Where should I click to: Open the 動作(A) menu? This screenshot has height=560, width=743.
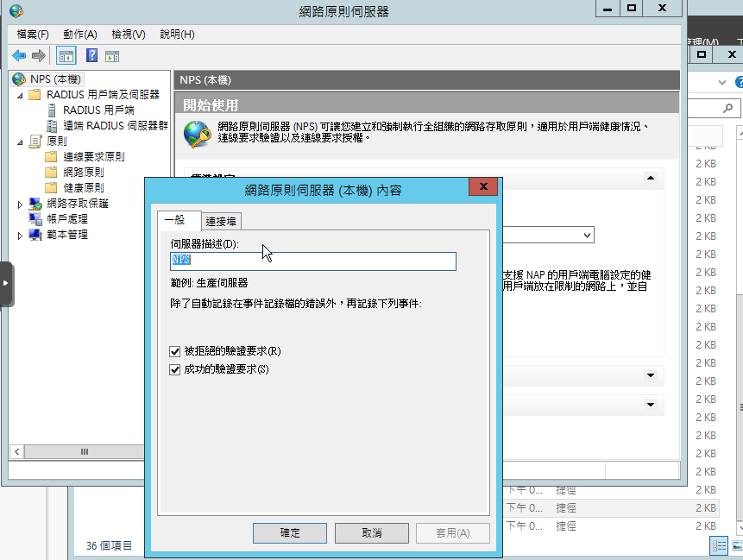click(x=79, y=35)
